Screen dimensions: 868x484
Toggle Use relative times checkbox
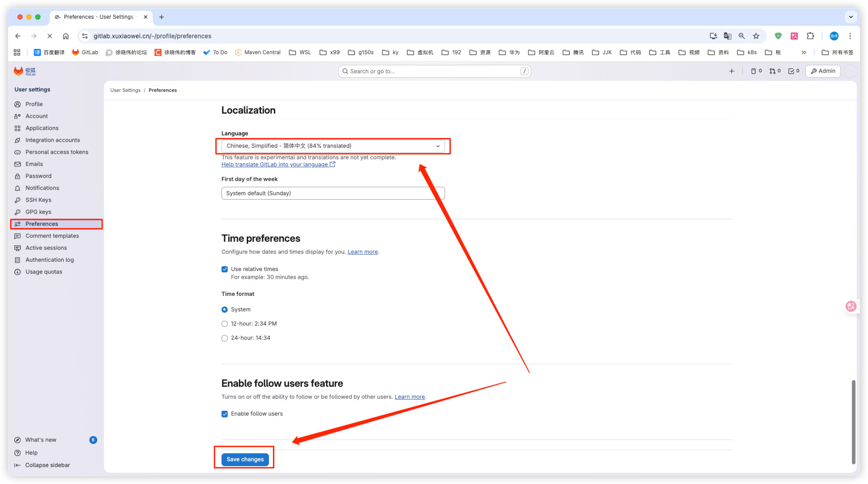coord(225,269)
